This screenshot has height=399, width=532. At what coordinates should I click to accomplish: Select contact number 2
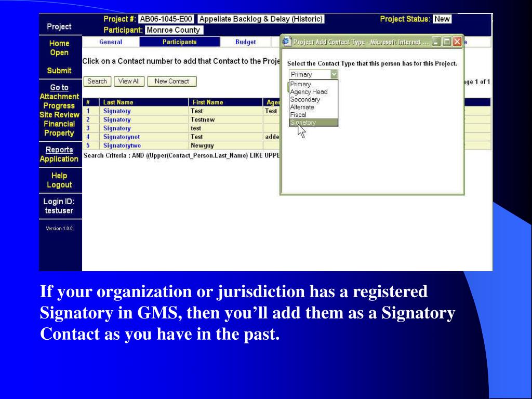point(88,119)
